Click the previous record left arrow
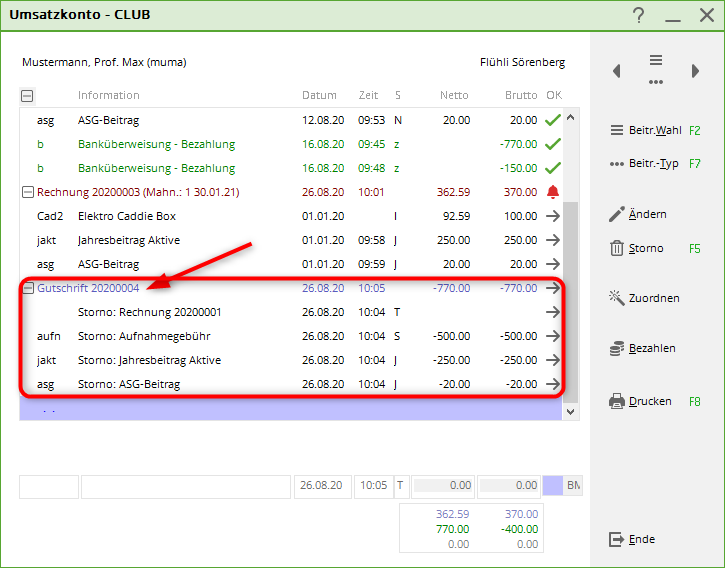 pyautogui.click(x=617, y=71)
